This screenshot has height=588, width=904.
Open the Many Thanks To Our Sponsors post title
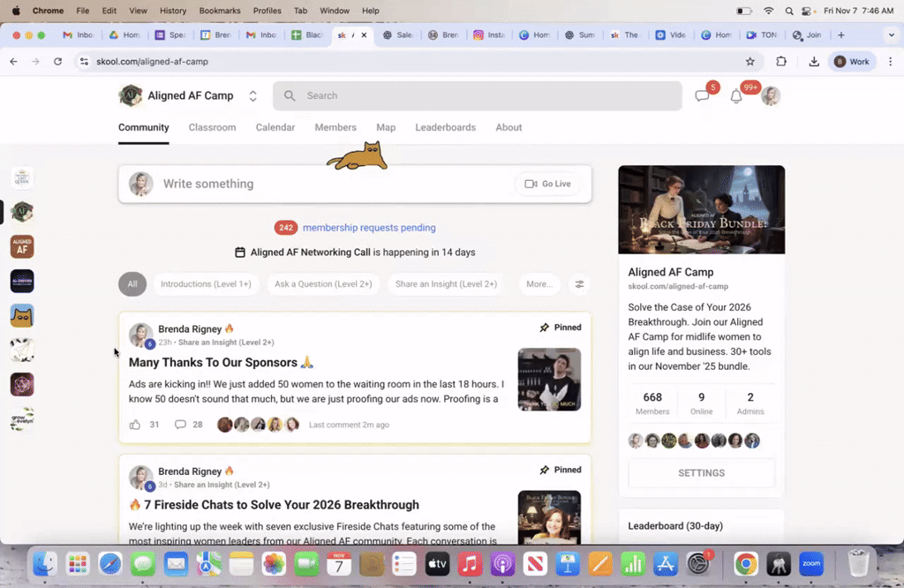click(221, 363)
